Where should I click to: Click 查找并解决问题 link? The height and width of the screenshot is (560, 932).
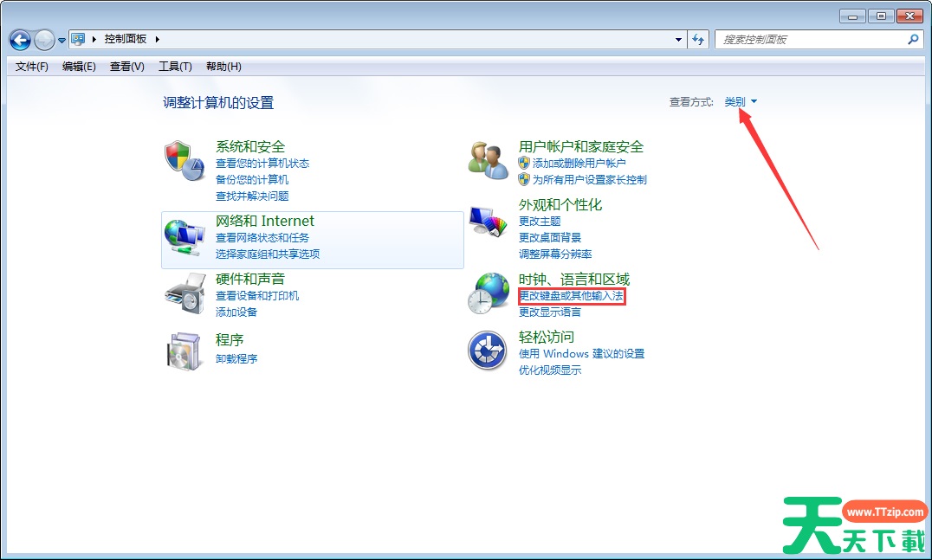click(x=252, y=196)
